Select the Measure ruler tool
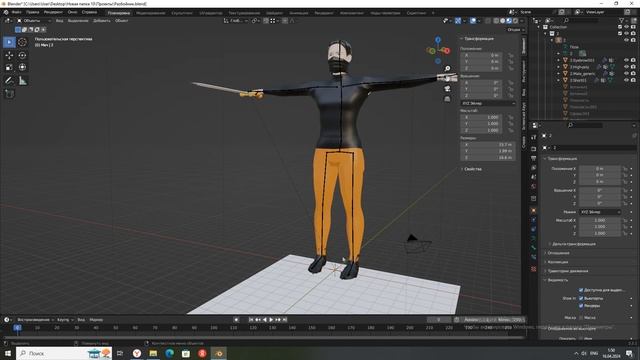 22,81
